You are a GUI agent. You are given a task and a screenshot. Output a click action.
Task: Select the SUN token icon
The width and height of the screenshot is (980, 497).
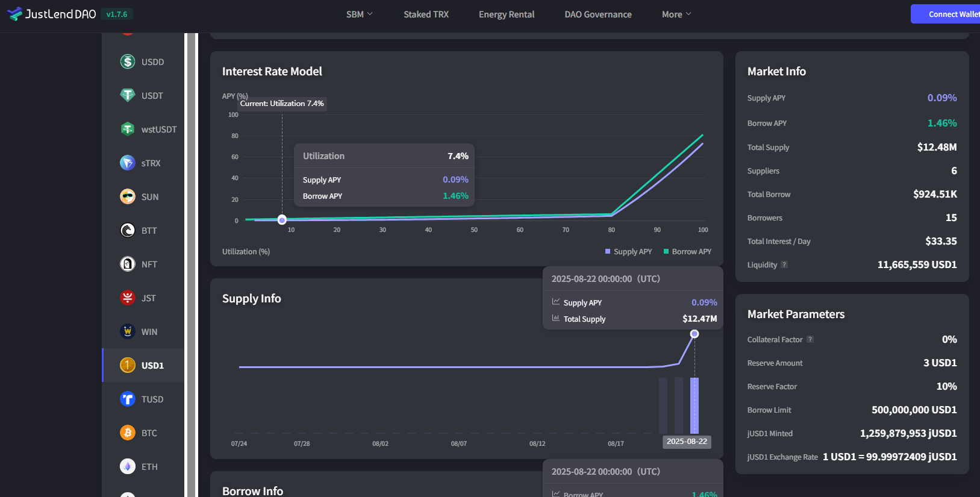click(128, 196)
